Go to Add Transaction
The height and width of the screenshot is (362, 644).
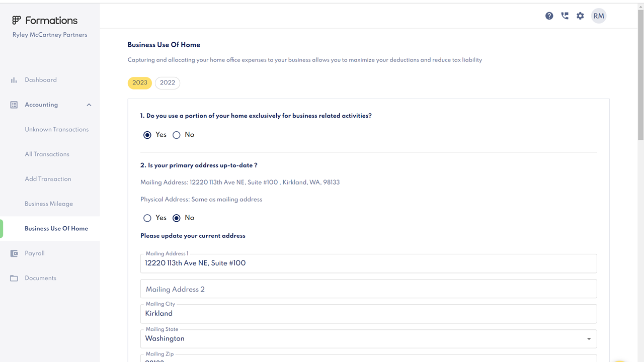click(48, 179)
